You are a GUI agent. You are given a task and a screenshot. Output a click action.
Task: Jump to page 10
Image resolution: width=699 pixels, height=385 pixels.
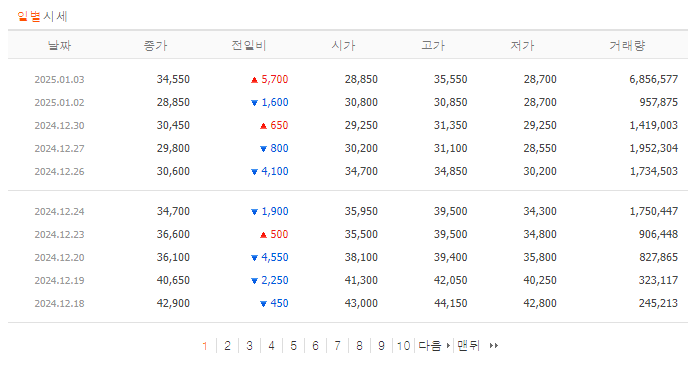403,346
